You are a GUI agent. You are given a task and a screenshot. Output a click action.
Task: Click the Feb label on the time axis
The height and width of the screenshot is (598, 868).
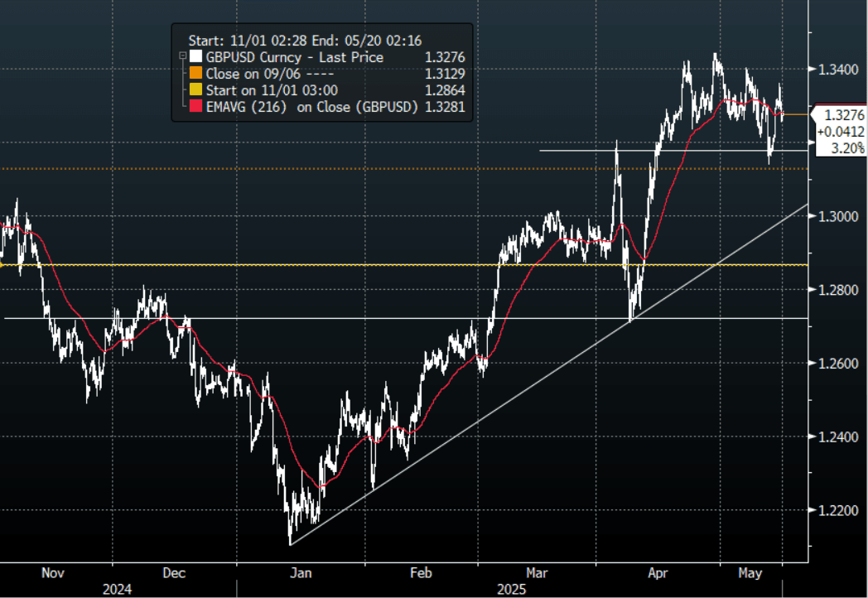(421, 572)
